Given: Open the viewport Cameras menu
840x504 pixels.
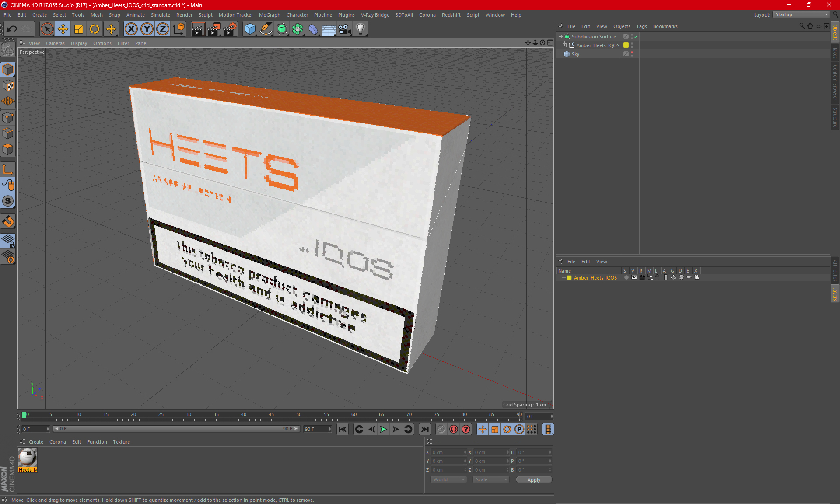Looking at the screenshot, I should (55, 43).
